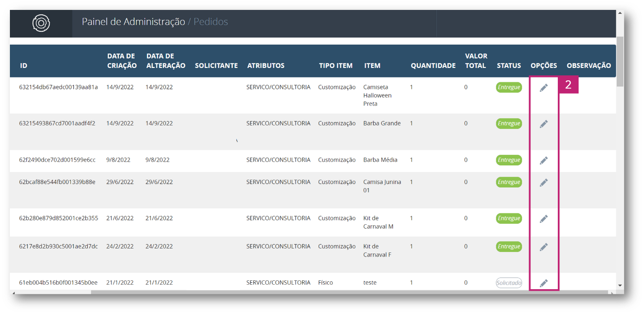
Task: Click the scroll down arrow
Action: point(620,286)
